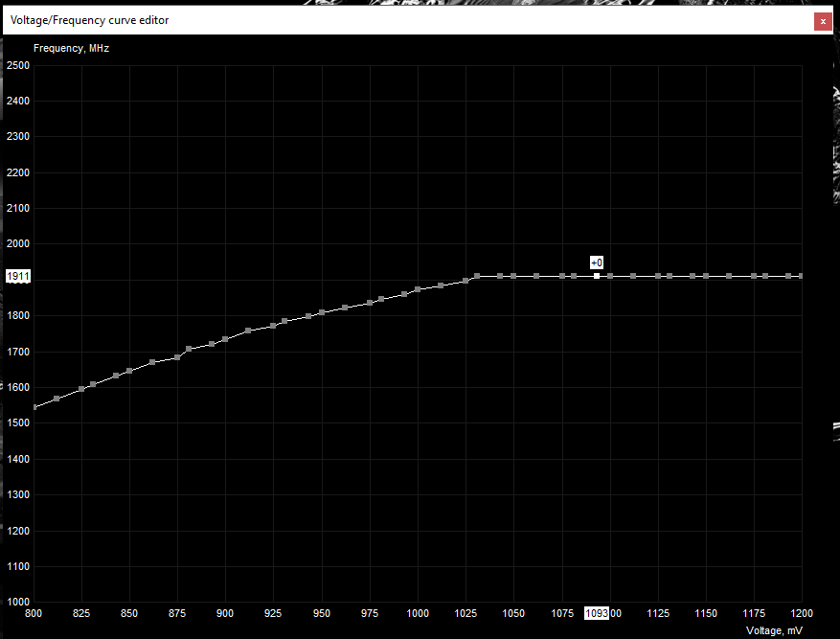Click the "Voltage, mV" axis title
The height and width of the screenshot is (639, 840).
(774, 630)
